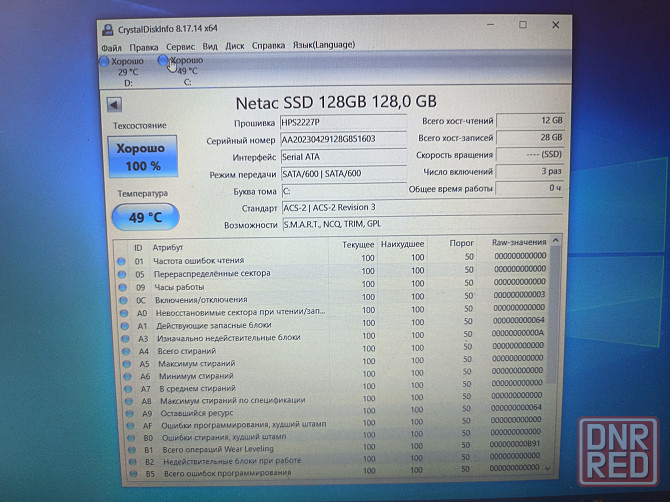Click status dot of attribute A6

[128, 377]
